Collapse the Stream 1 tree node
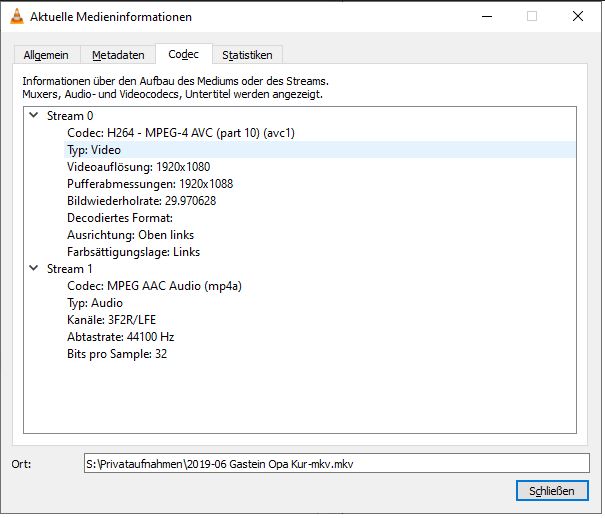This screenshot has height=518, width=605. tap(33, 269)
